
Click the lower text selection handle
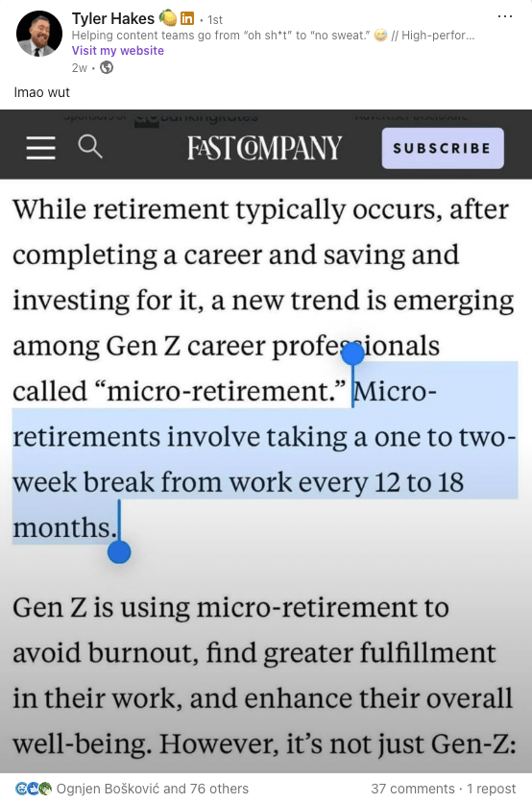click(x=119, y=552)
